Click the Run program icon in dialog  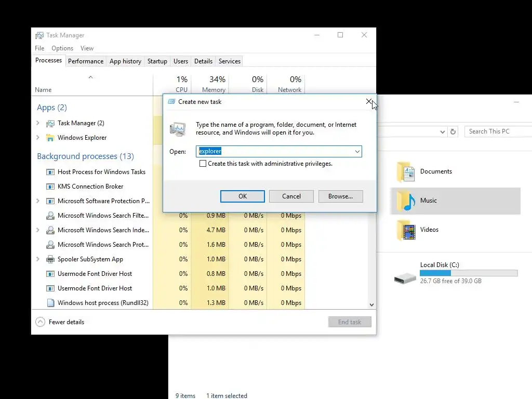click(178, 129)
